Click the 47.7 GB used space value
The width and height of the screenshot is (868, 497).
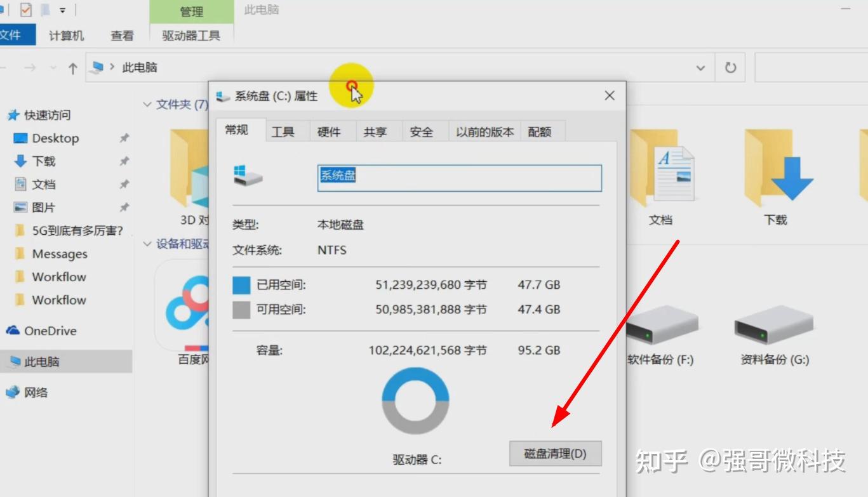click(x=539, y=285)
